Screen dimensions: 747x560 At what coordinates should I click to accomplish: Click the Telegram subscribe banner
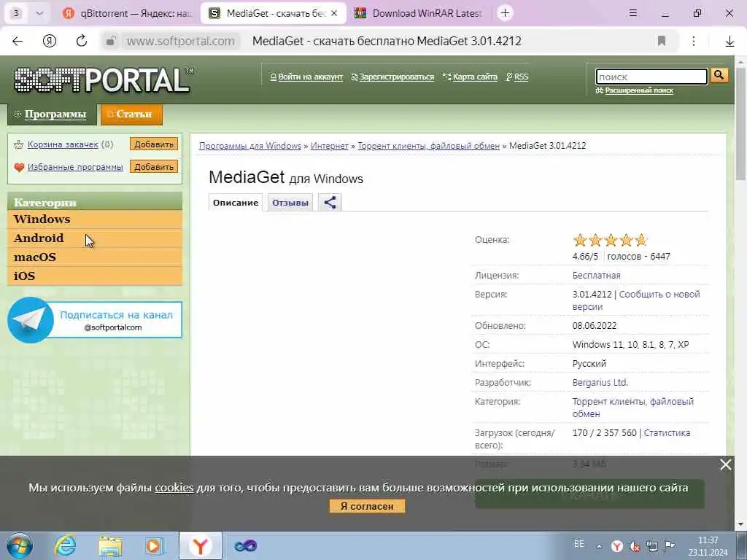[95, 320]
